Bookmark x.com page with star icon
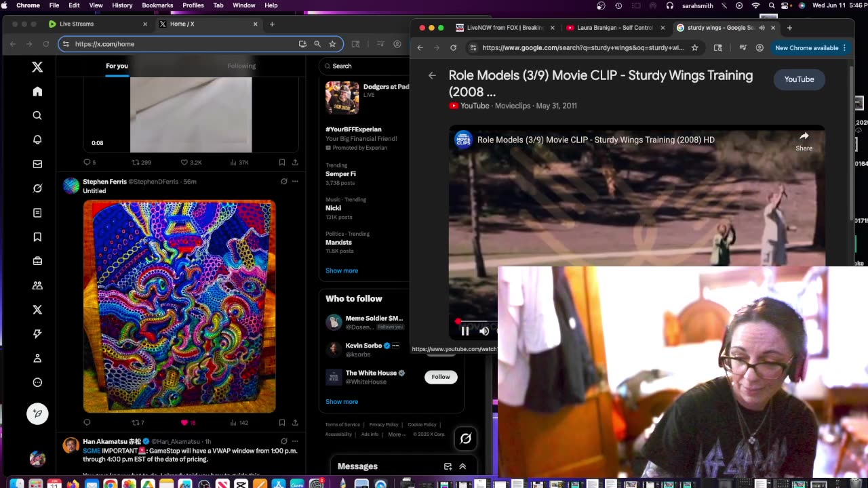 [x=332, y=44]
